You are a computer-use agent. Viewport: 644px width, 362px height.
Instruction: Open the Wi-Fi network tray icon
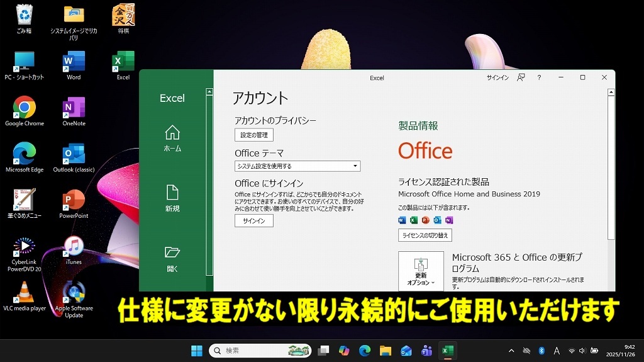point(571,351)
